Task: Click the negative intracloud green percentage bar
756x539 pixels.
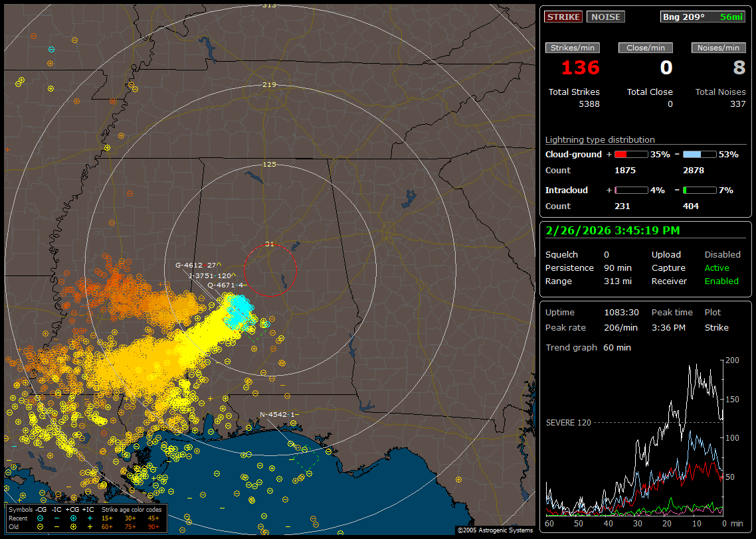Action: coord(700,190)
